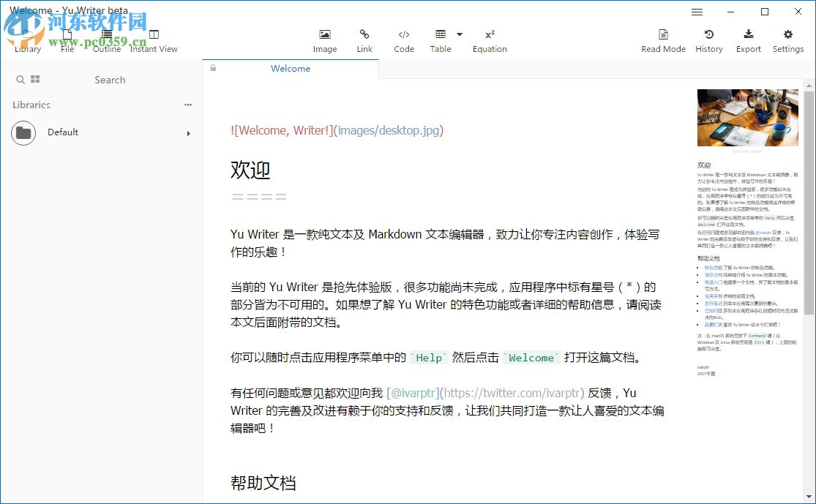Image resolution: width=816 pixels, height=504 pixels.
Task: Select the Welcome document tab
Action: tap(290, 68)
